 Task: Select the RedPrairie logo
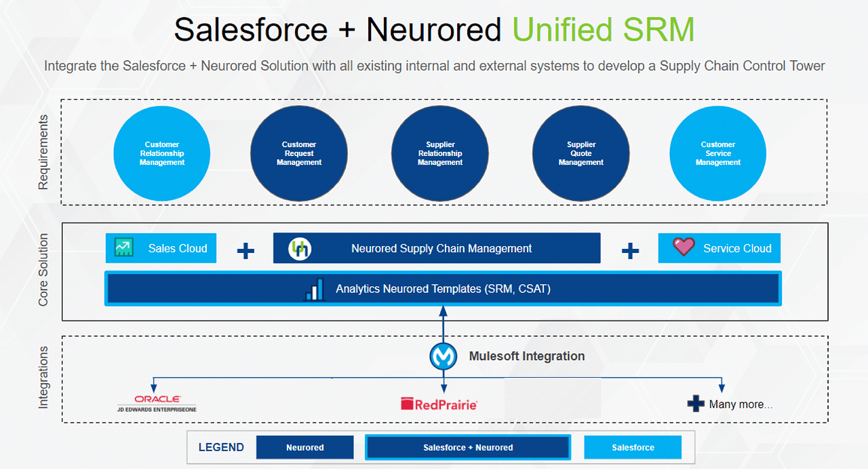pyautogui.click(x=439, y=402)
